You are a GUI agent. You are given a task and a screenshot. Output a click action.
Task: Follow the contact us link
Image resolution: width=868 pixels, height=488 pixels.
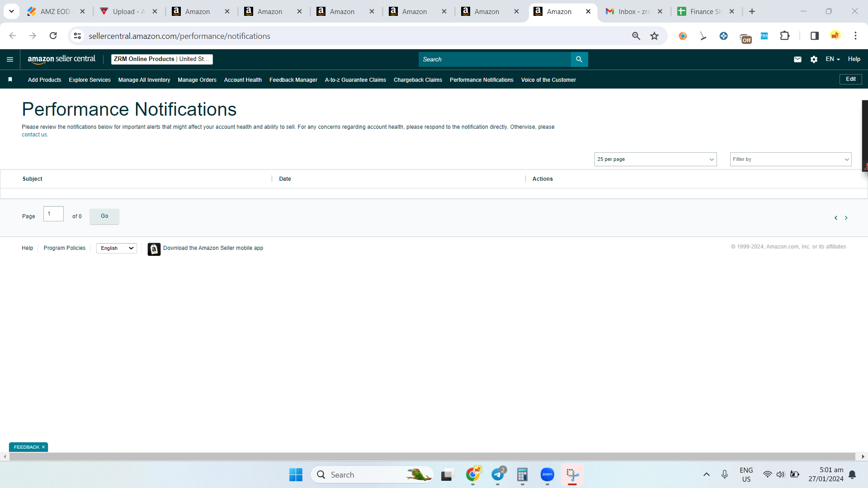(x=34, y=135)
